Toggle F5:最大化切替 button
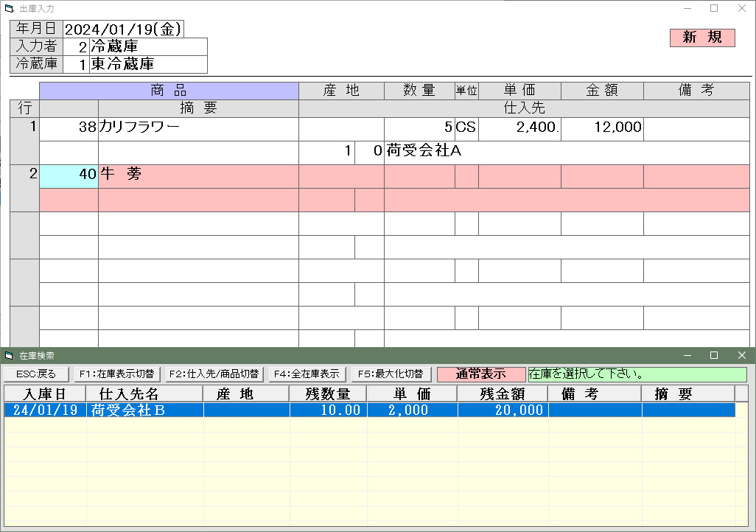The height and width of the screenshot is (532, 756). click(x=391, y=374)
